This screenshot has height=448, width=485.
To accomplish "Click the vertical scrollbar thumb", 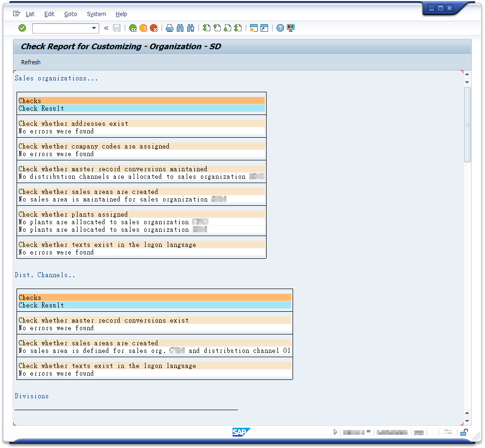I will point(468,124).
